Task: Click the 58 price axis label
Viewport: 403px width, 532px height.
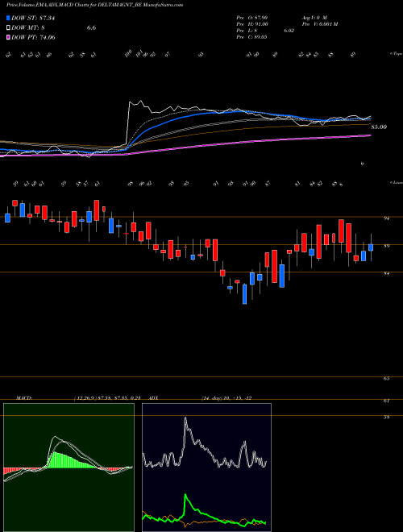Action: [x=386, y=418]
